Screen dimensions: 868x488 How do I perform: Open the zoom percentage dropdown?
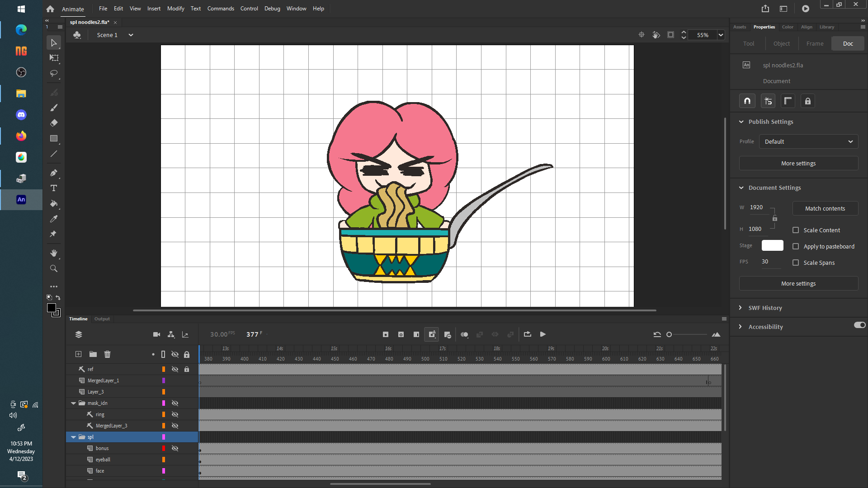point(721,35)
